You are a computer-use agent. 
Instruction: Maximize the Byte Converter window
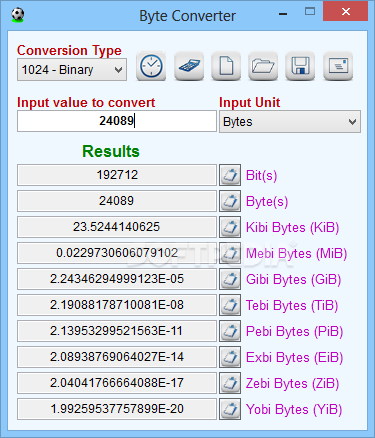tap(310, 12)
